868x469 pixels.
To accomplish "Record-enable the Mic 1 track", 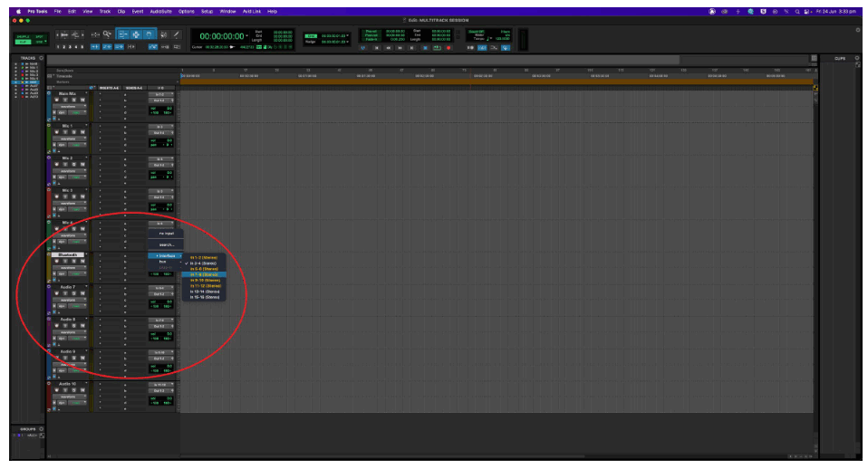I will [x=56, y=132].
